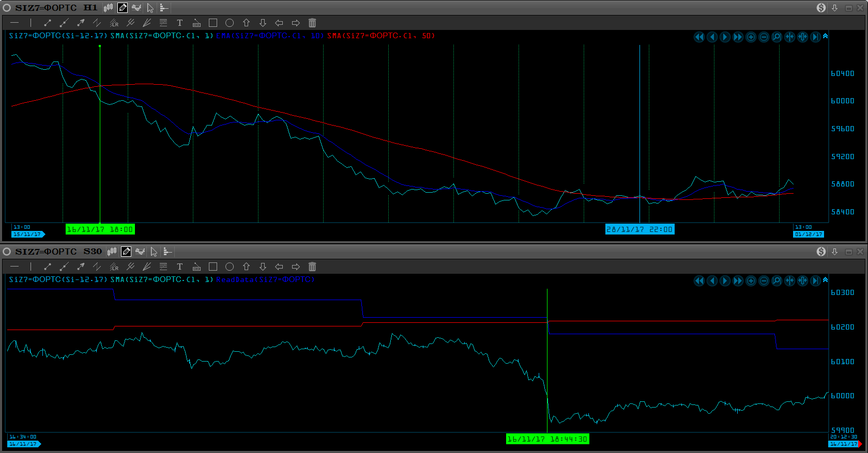Select the ellipse tool in S30 chart toolbar
Screen dimensions: 868x453
coord(230,267)
